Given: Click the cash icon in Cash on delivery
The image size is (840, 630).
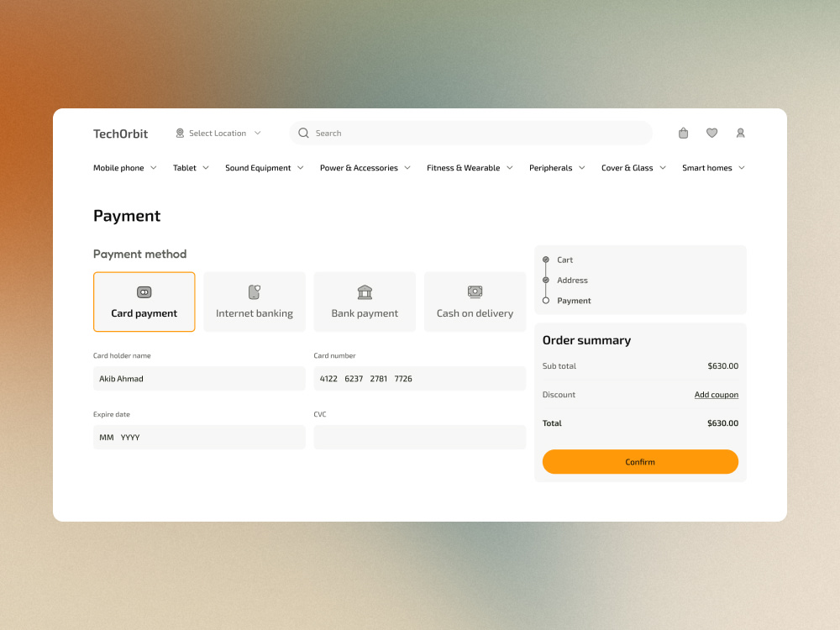Looking at the screenshot, I should [475, 291].
